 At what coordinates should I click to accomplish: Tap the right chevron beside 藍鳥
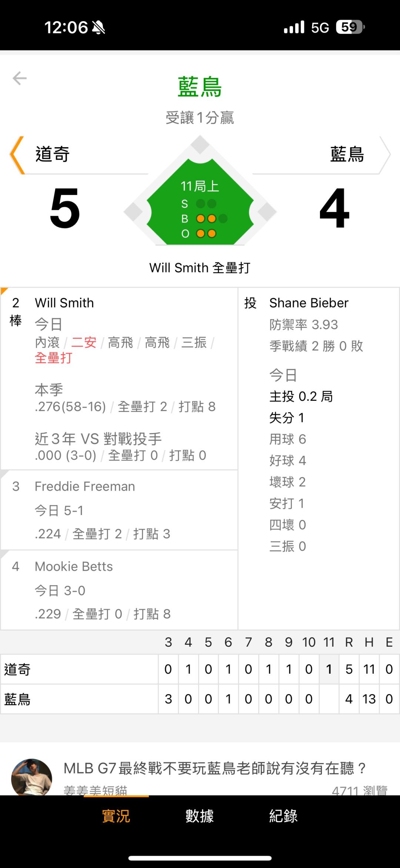point(385,155)
